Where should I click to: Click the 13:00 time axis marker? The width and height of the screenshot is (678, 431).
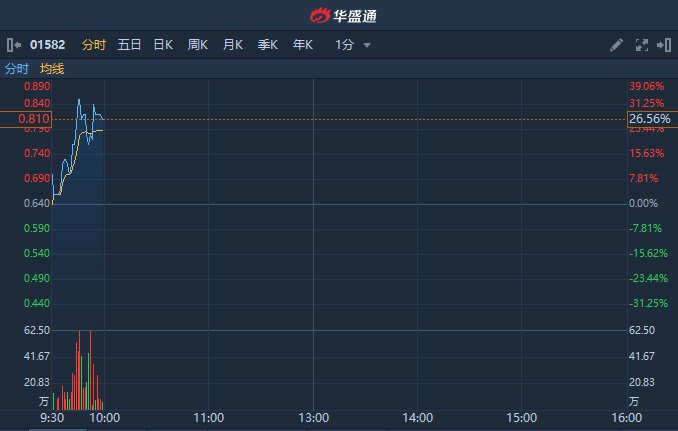click(313, 418)
